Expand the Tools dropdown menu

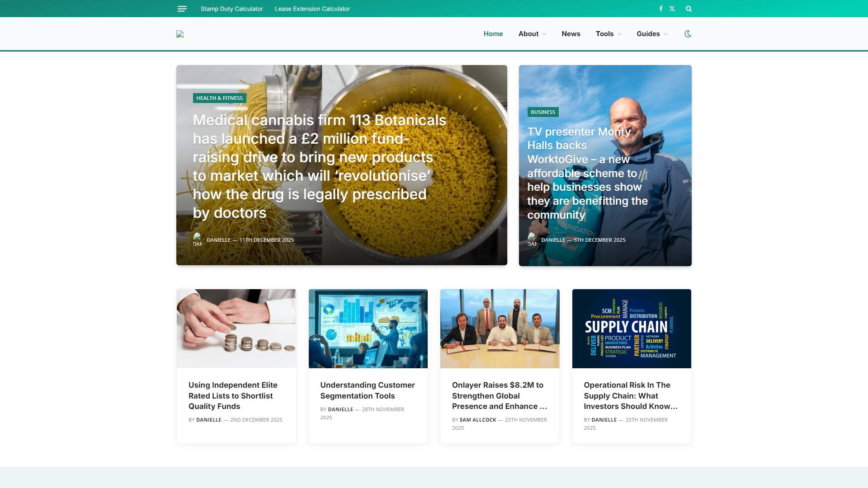pyautogui.click(x=608, y=33)
